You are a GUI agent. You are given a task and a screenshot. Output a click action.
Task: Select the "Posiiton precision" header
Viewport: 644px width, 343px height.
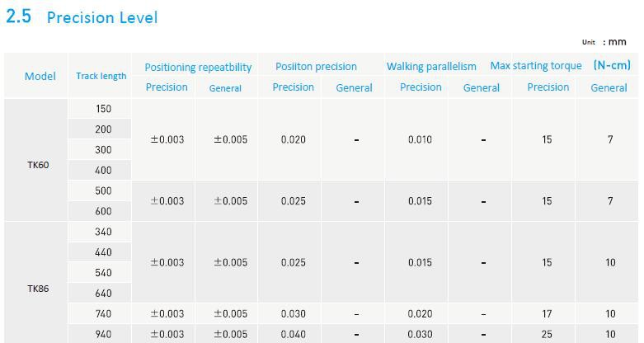[x=316, y=66]
